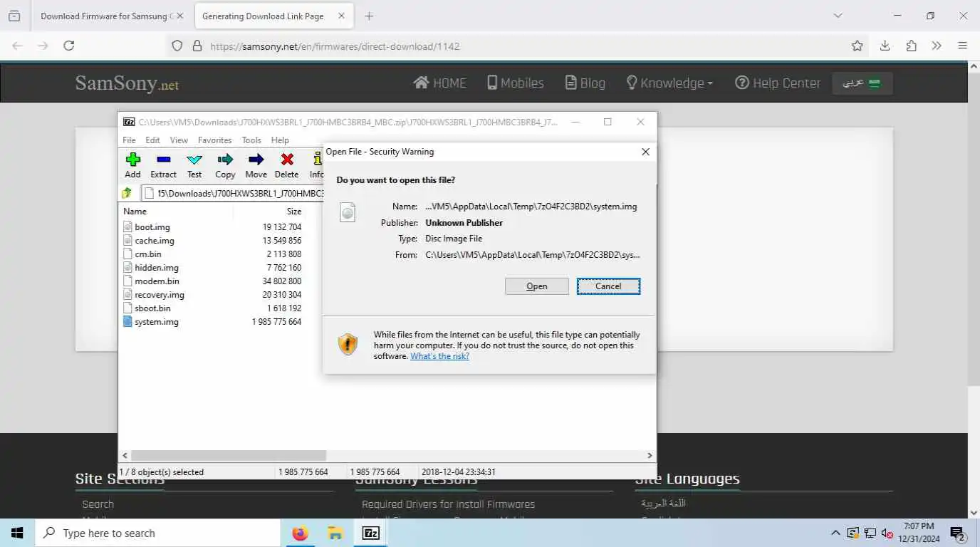Click the What's the risk? link

click(439, 356)
